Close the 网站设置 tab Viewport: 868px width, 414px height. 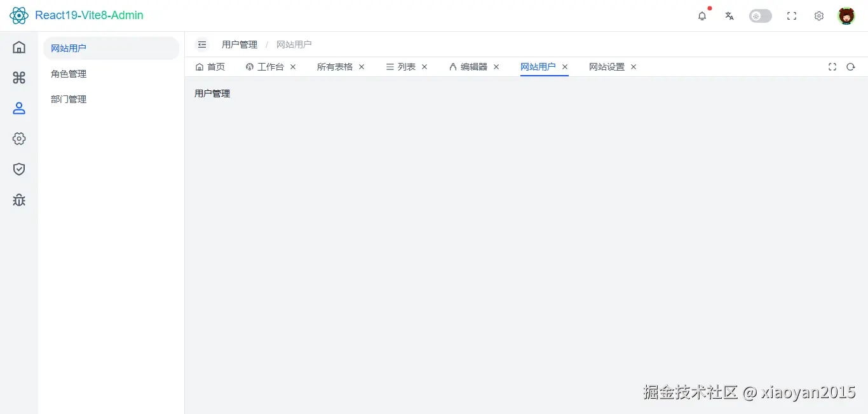tap(634, 67)
